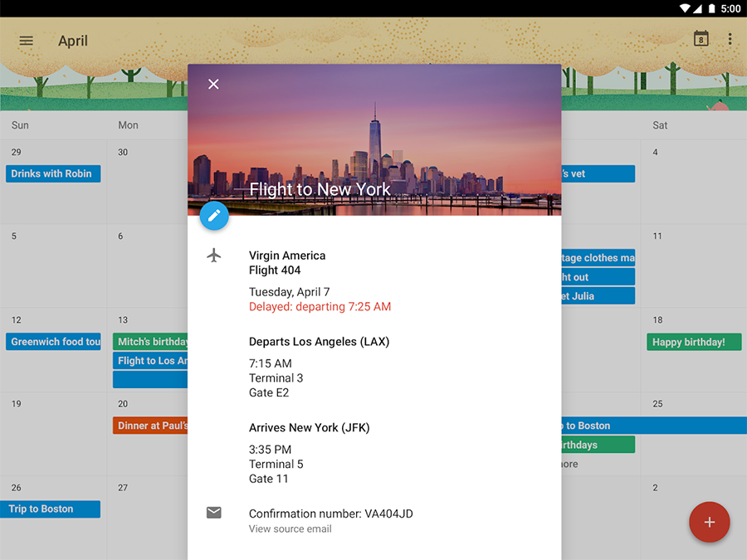The height and width of the screenshot is (560, 747).
Task: Open Happy birthday! event on 18th
Action: [694, 342]
